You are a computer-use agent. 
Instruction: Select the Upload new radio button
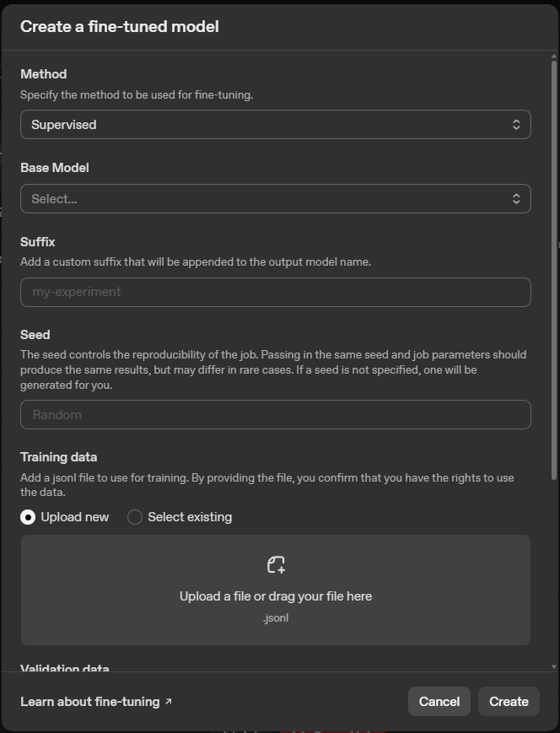click(x=26, y=516)
